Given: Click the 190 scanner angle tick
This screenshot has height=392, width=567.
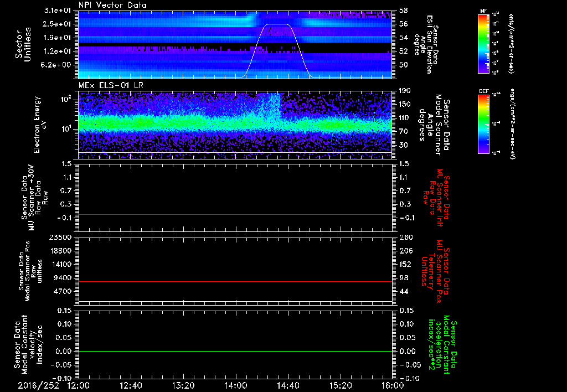Looking at the screenshot, I should coord(405,90).
